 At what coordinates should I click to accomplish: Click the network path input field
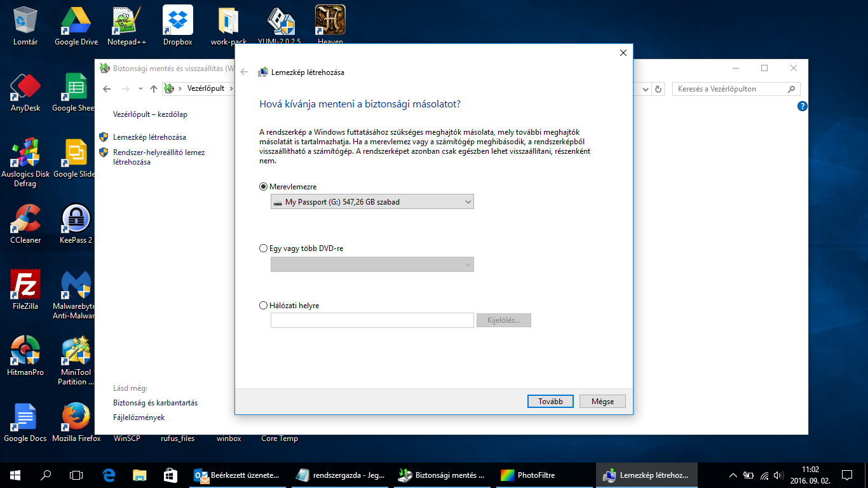point(372,320)
